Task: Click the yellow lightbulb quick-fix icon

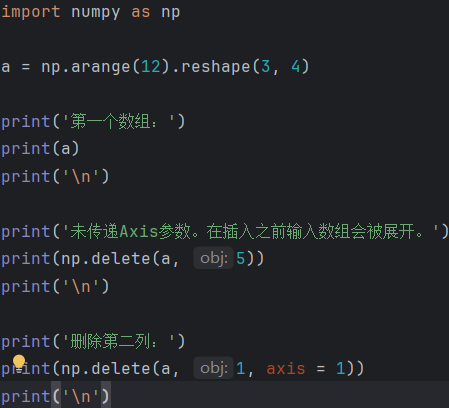Action: point(19,363)
